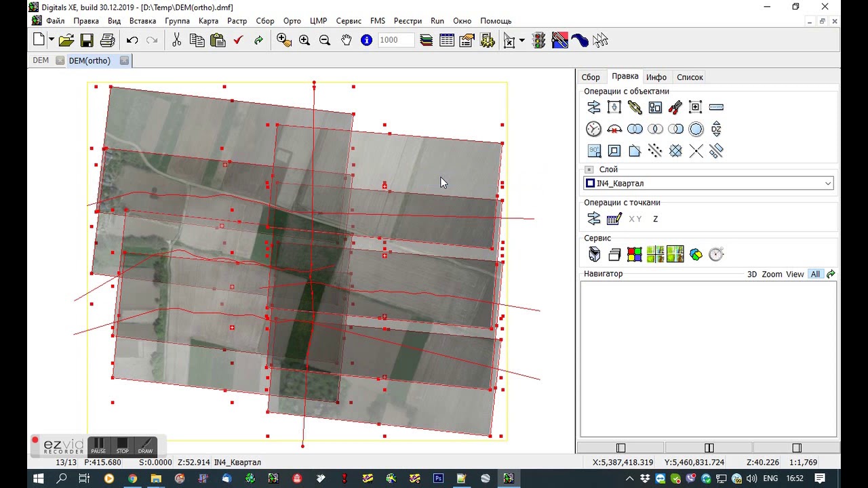Screen dimensions: 868x488
Task: Click the colored grid icon in Сервис
Action: pos(634,254)
